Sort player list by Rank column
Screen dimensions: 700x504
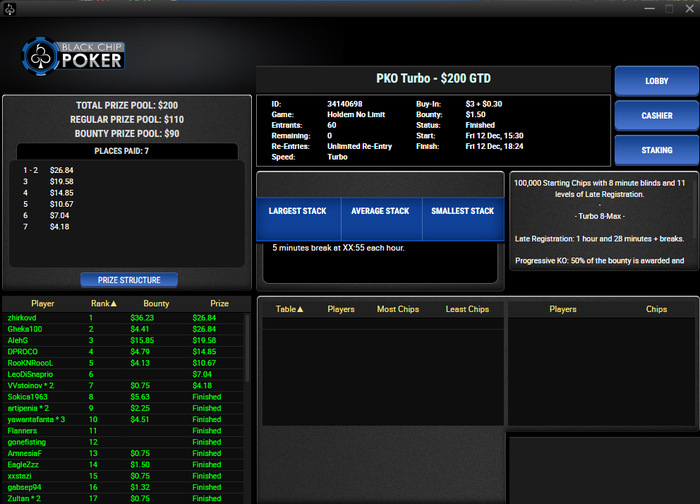(x=104, y=304)
